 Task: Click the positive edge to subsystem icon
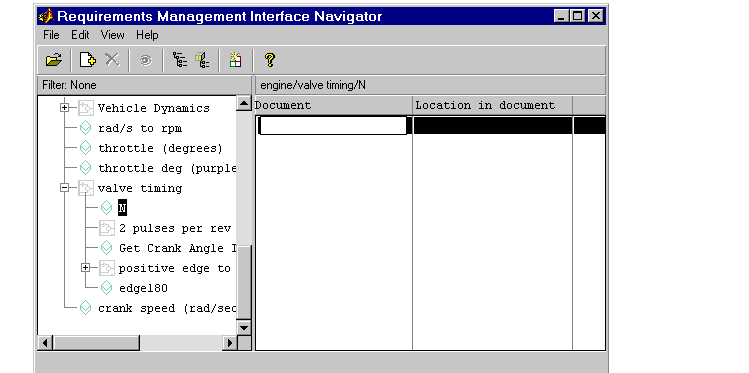pos(107,268)
